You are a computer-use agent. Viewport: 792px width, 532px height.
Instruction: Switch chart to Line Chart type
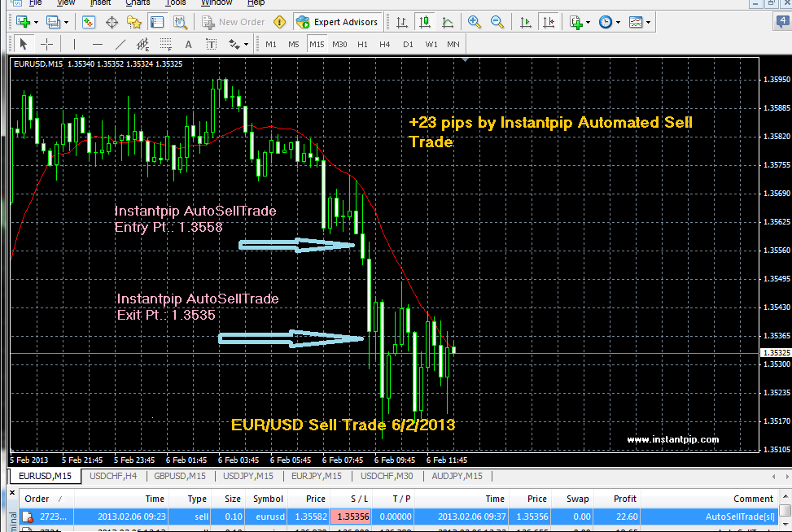pyautogui.click(x=448, y=22)
